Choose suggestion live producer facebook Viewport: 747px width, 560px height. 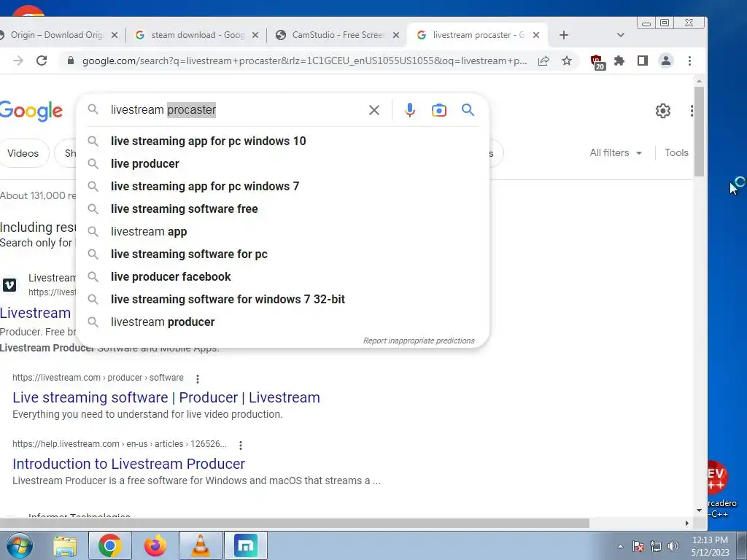tap(283, 277)
